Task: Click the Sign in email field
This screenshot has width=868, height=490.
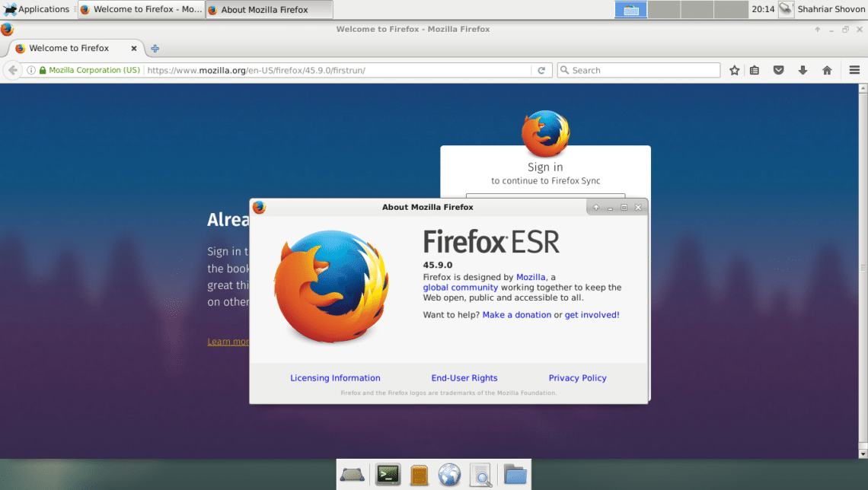Action: 546,196
